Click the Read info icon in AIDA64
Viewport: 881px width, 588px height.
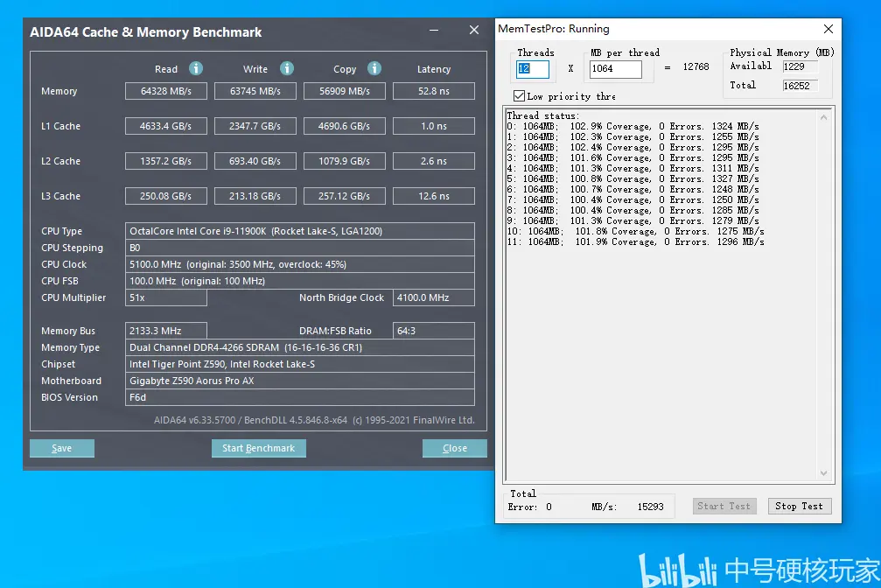195,68
